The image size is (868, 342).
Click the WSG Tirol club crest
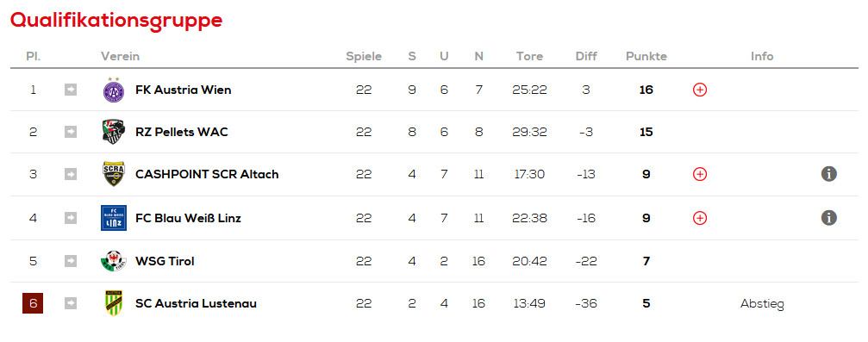[114, 261]
